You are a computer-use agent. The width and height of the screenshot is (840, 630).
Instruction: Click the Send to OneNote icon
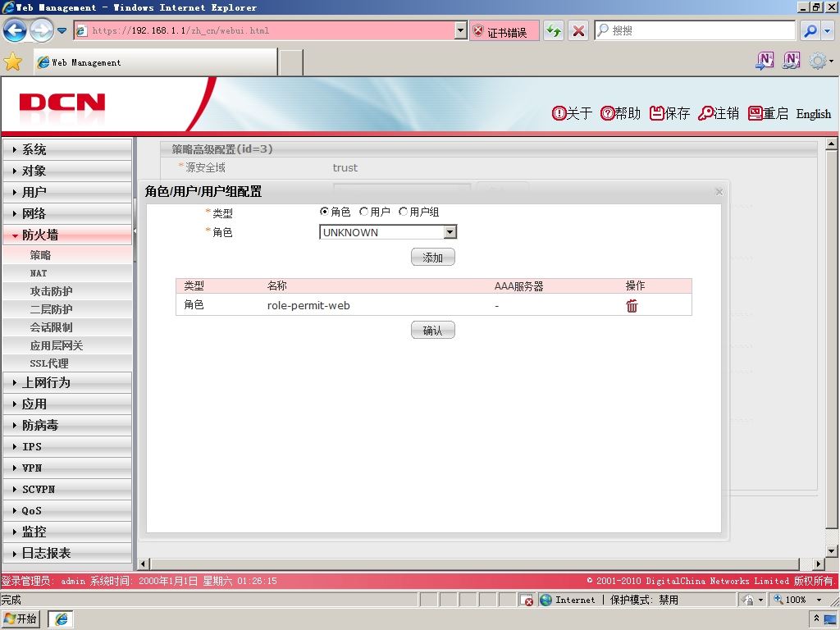click(x=765, y=61)
